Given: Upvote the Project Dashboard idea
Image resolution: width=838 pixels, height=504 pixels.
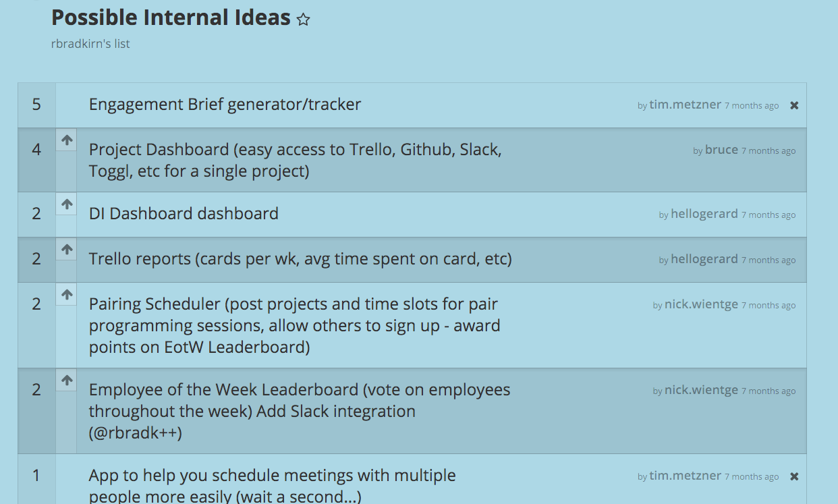Looking at the screenshot, I should pos(66,140).
